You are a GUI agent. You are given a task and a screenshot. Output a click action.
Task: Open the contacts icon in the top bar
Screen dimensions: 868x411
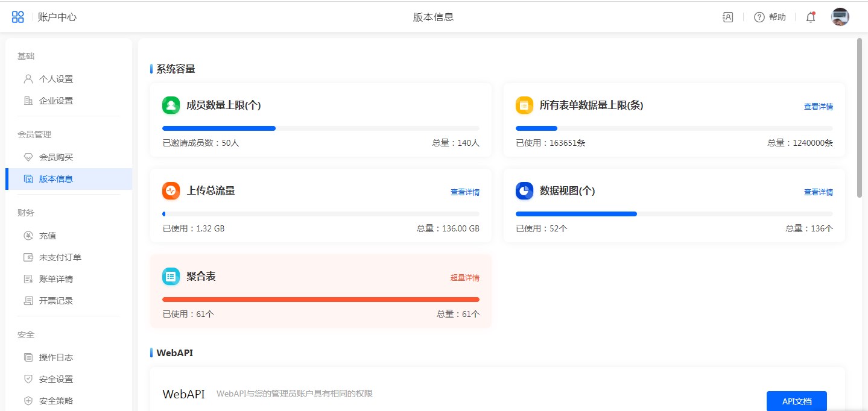coord(728,17)
